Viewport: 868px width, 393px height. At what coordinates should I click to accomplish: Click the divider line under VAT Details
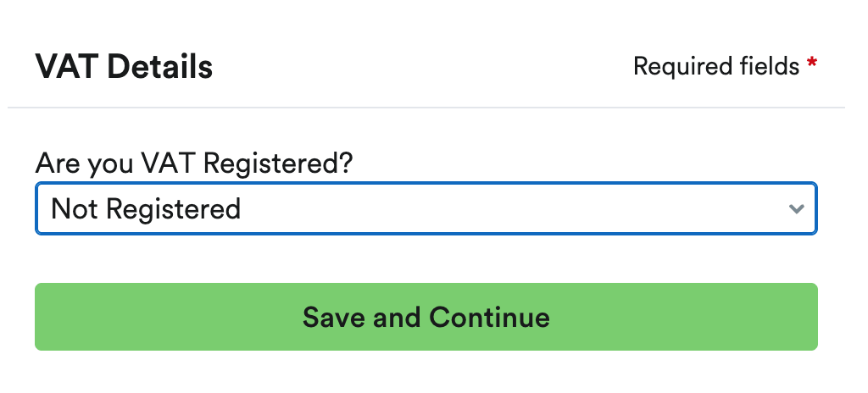pos(426,108)
